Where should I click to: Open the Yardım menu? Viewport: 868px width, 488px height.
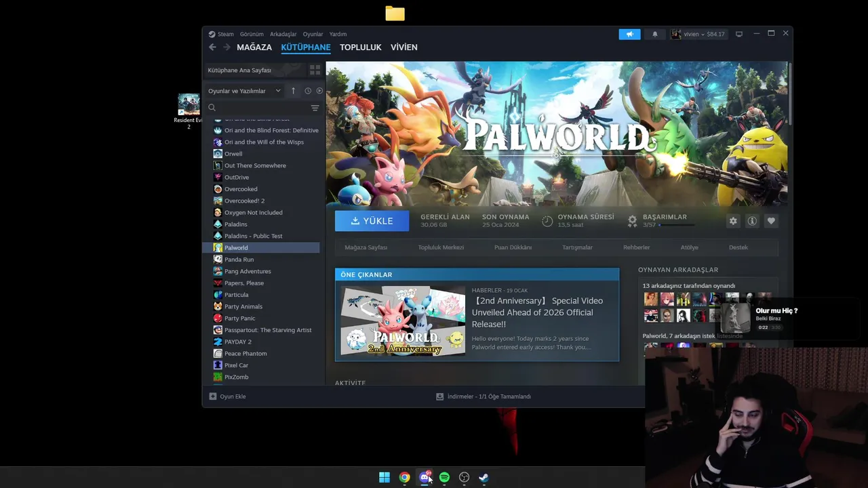338,34
